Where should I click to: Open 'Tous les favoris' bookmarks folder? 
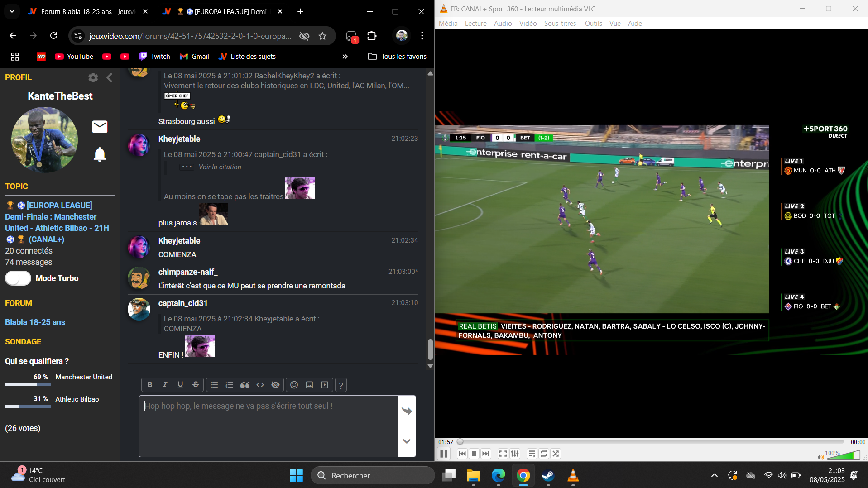click(397, 57)
